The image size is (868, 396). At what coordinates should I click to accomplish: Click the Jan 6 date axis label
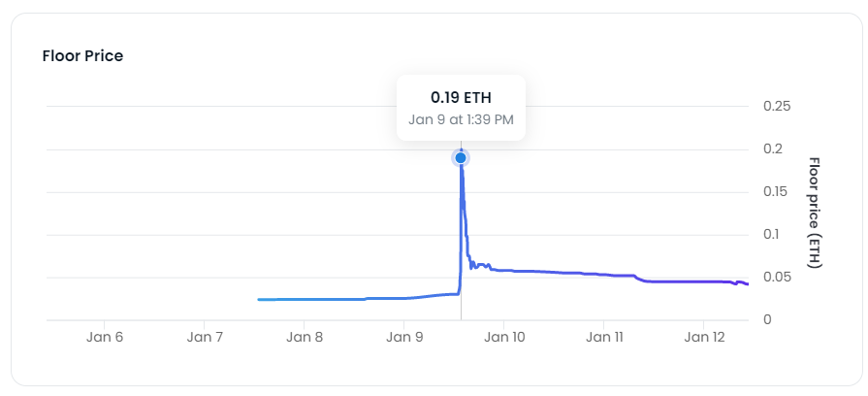click(105, 338)
